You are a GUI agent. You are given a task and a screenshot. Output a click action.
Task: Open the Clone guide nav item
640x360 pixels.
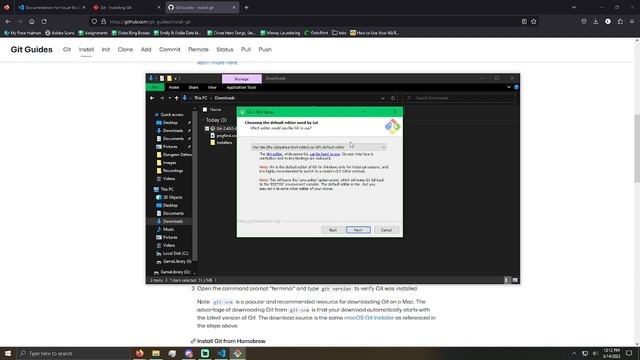(x=125, y=49)
